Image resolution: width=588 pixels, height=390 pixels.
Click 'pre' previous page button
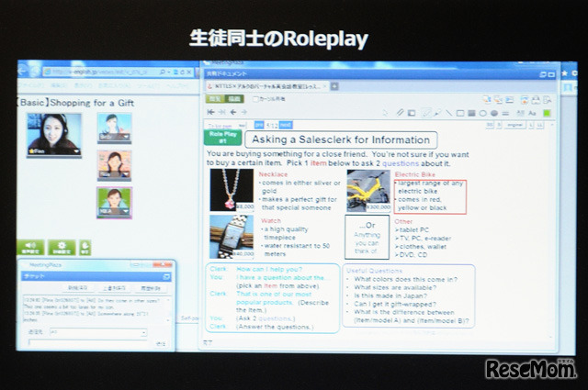(x=258, y=125)
